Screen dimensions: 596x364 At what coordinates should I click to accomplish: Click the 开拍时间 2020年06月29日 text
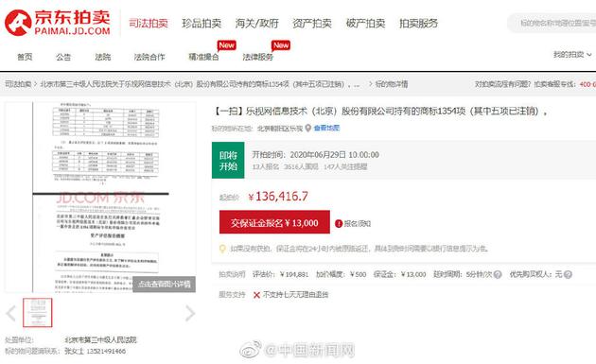315,155
